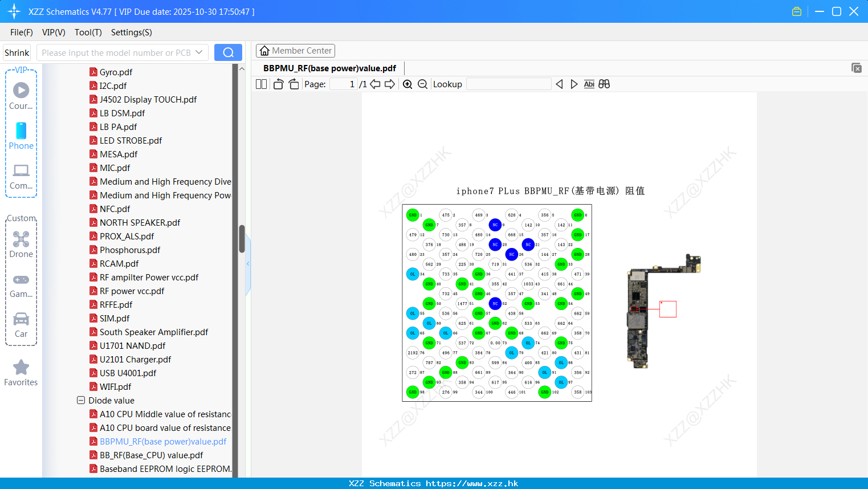Image resolution: width=868 pixels, height=489 pixels.
Task: Click the iPhone board thumbnail image
Action: point(664,311)
